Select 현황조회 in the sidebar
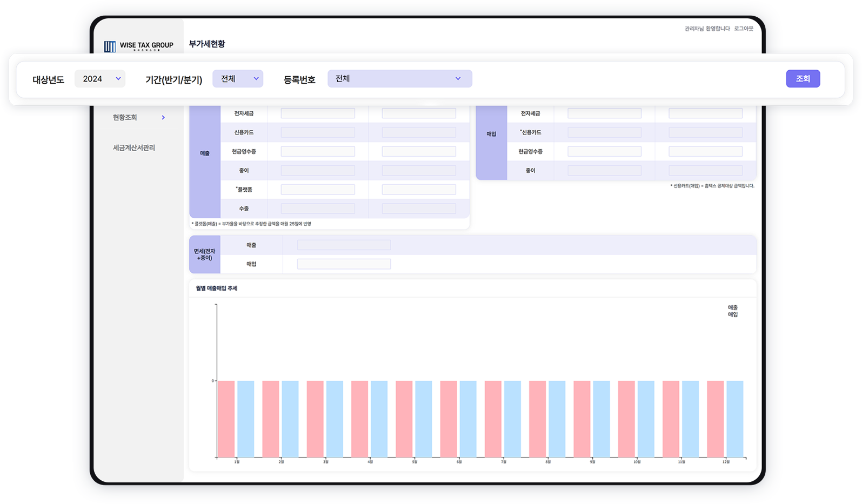This screenshot has width=862, height=504. pos(125,118)
